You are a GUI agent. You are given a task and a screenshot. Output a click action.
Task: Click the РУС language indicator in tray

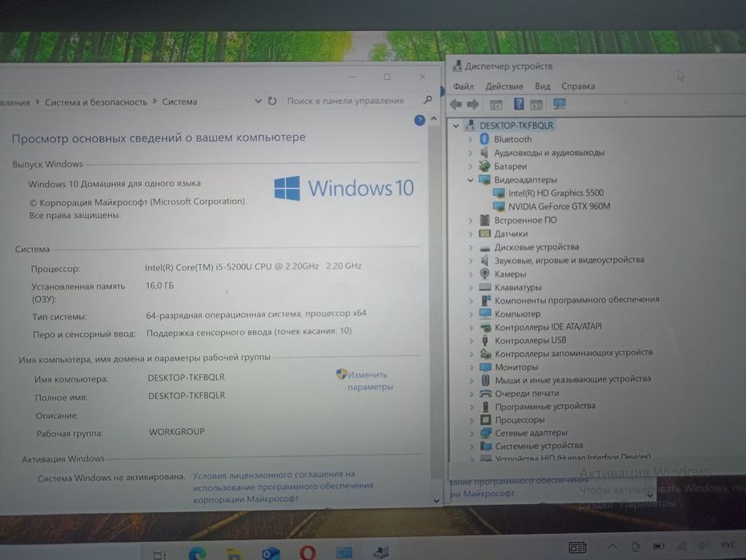tap(728, 545)
